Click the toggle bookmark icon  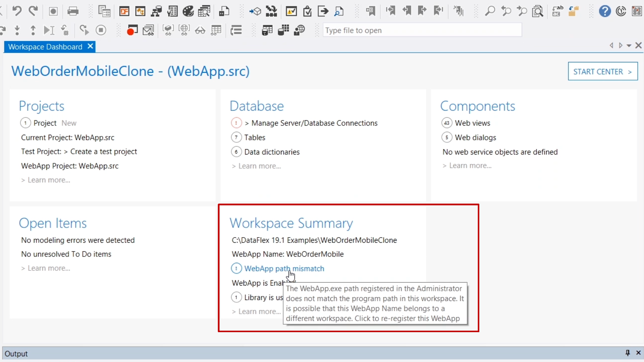pos(370,11)
